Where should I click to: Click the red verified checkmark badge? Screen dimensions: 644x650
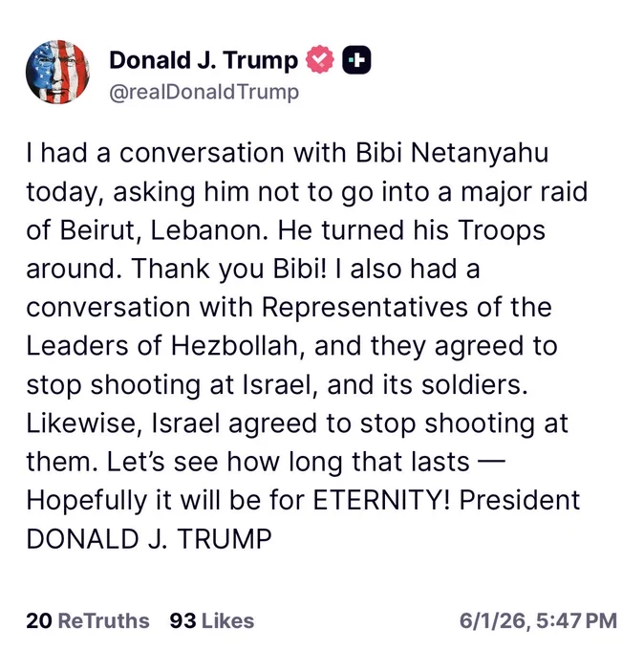(319, 59)
